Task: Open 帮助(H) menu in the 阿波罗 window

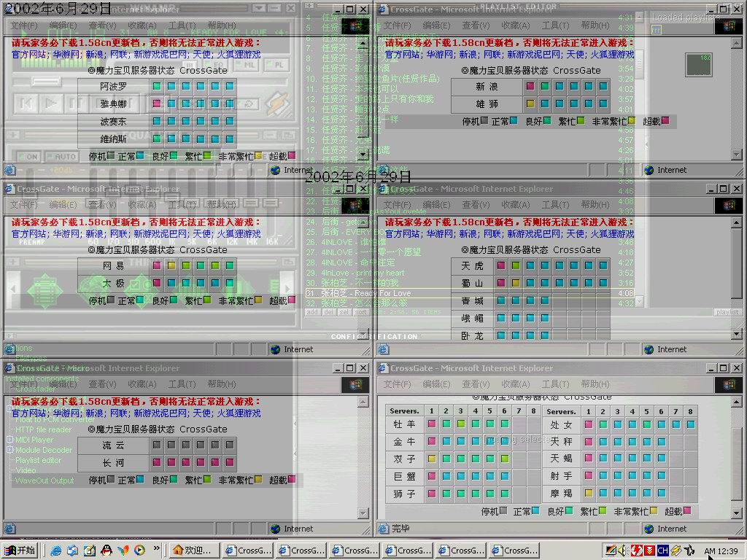Action: pos(222,26)
